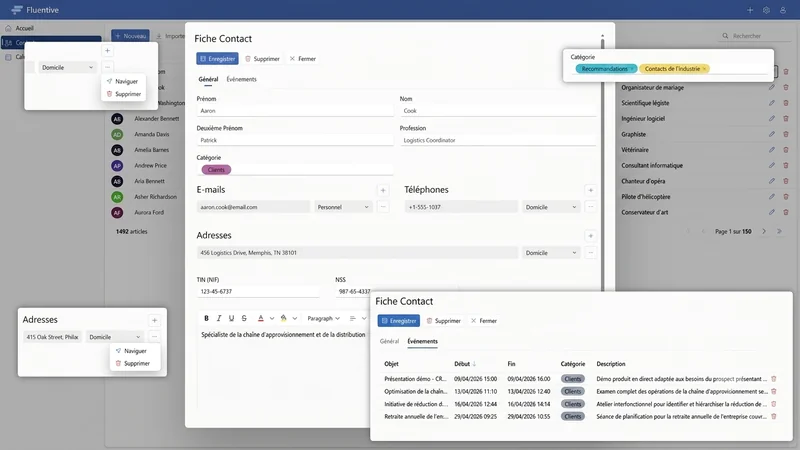Switch to the Événements tab
The width and height of the screenshot is (800, 450).
[241, 80]
